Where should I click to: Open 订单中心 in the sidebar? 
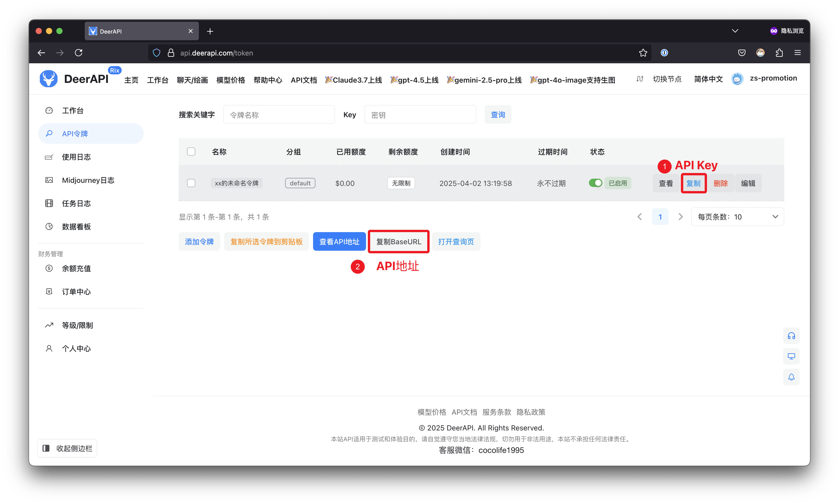point(91,292)
